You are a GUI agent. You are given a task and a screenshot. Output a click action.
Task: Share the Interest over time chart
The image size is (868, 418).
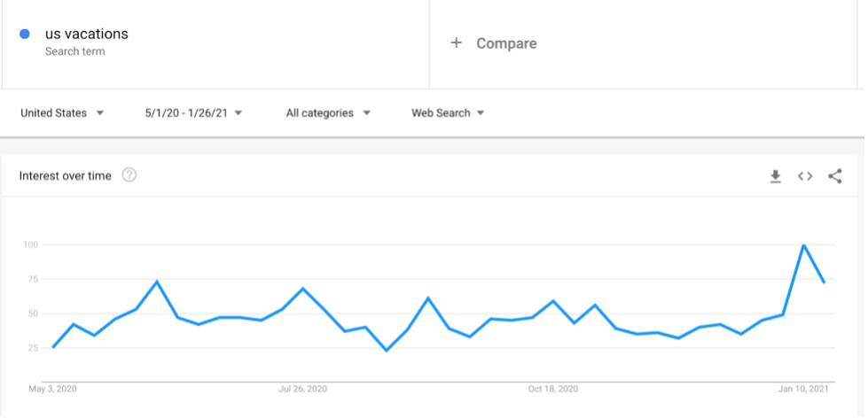click(x=835, y=176)
